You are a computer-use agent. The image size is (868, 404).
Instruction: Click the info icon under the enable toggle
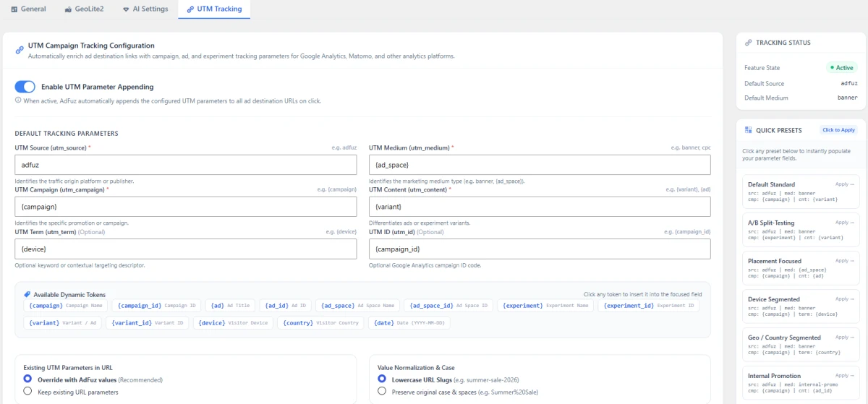click(18, 101)
